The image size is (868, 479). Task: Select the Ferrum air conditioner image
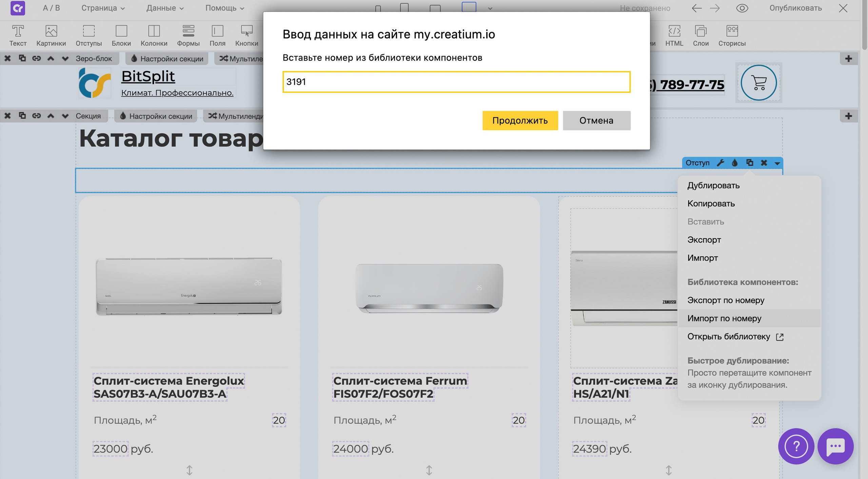429,288
